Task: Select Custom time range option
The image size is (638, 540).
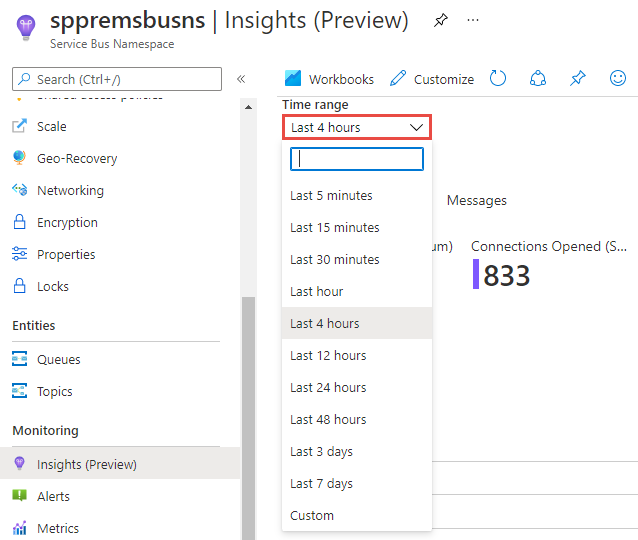Action: pyautogui.click(x=312, y=515)
